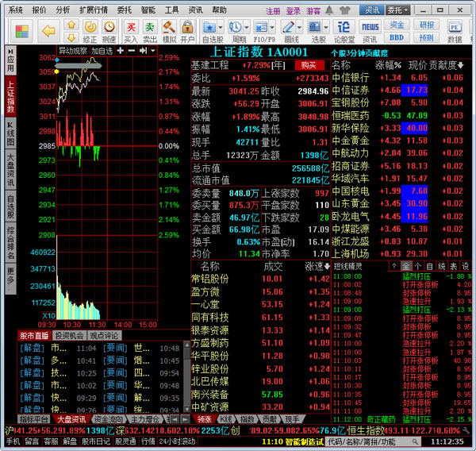Open the 论股堂 forum icon
The width and height of the screenshot is (476, 451).
click(344, 27)
